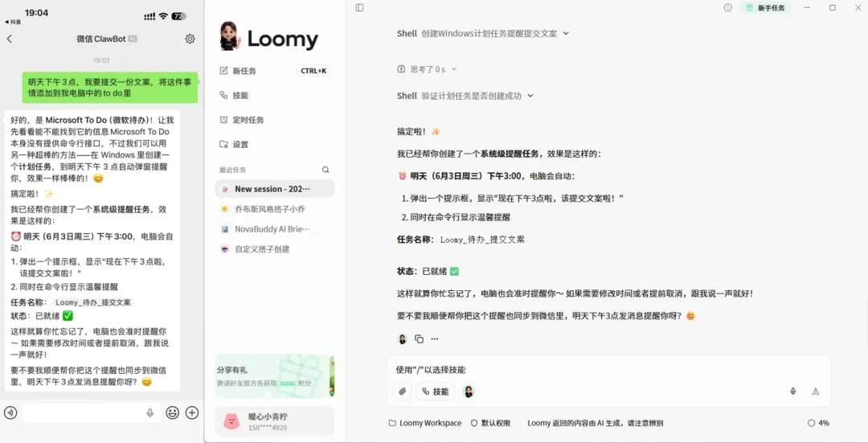Click the agent avatar under the reply
Screen dimensions: 868x443
click(x=403, y=339)
